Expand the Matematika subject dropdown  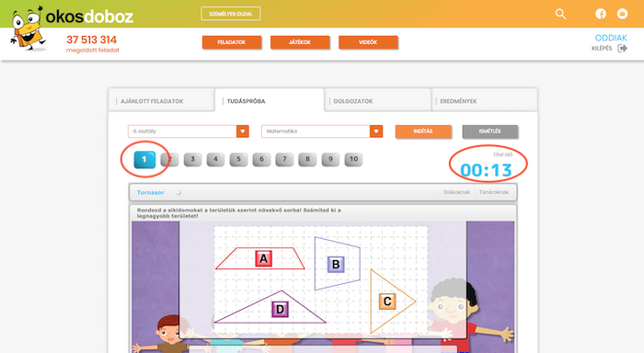(x=375, y=131)
